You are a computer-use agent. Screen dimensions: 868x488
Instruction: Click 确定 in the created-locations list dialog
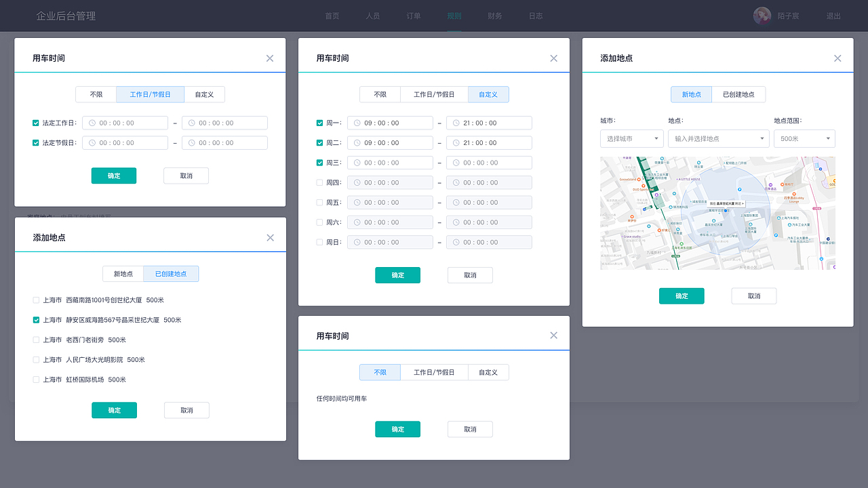point(114,410)
